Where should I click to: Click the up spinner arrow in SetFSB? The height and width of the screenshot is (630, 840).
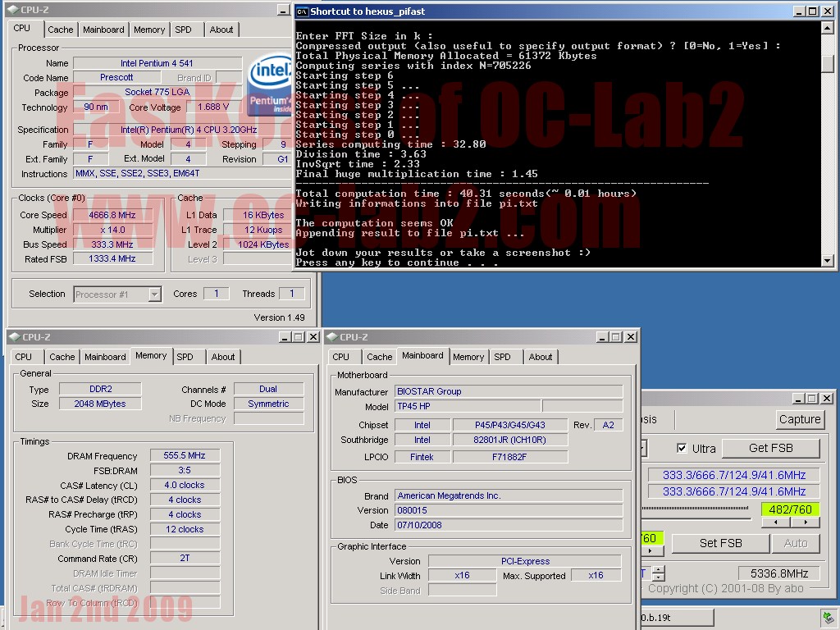[659, 569]
